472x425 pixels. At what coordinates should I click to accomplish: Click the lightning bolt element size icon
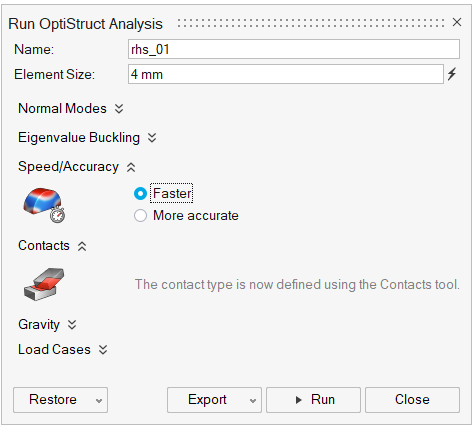coord(452,74)
